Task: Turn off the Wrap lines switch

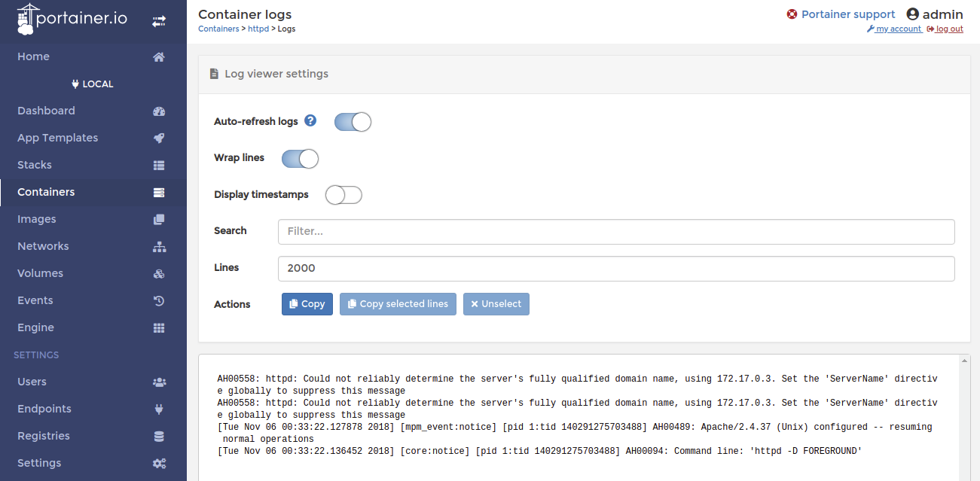Action: tap(300, 159)
